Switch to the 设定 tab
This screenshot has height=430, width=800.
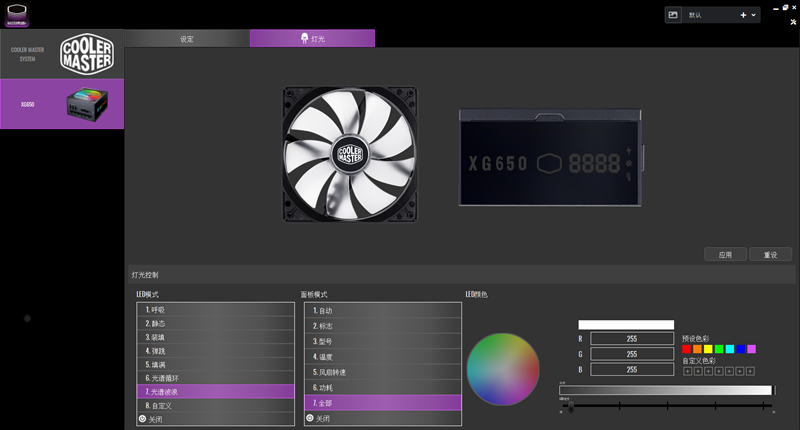[187, 39]
